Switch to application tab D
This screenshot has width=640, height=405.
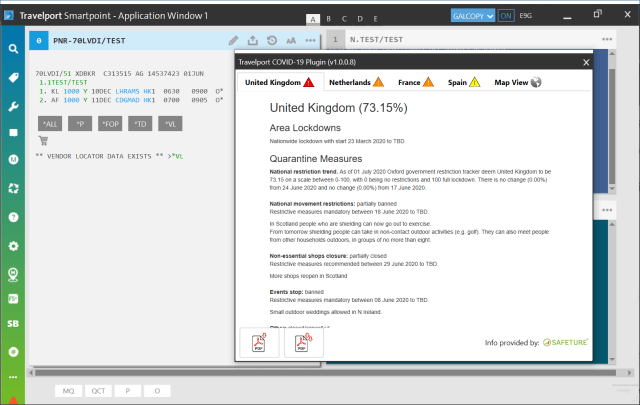pyautogui.click(x=360, y=19)
